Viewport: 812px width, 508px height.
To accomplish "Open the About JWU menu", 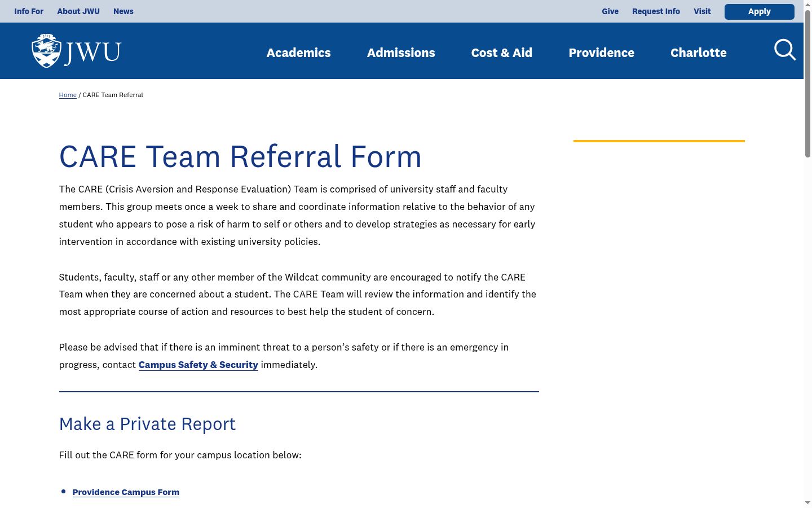I will 78,11.
